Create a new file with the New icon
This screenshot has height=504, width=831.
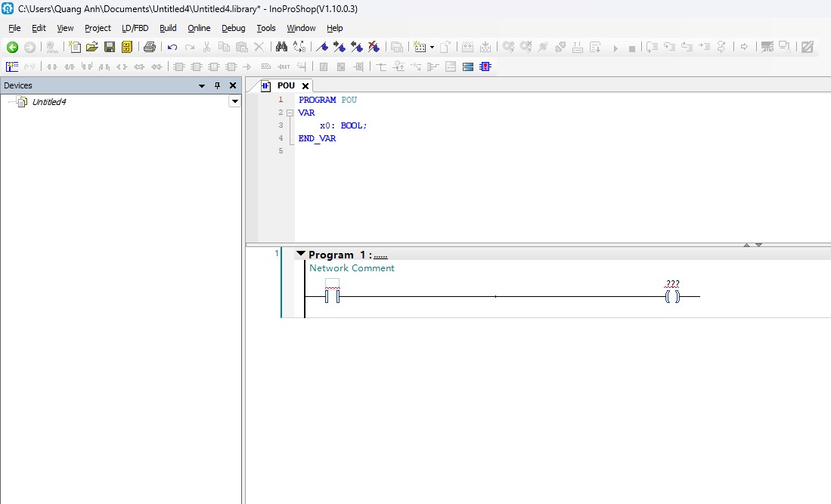(75, 47)
